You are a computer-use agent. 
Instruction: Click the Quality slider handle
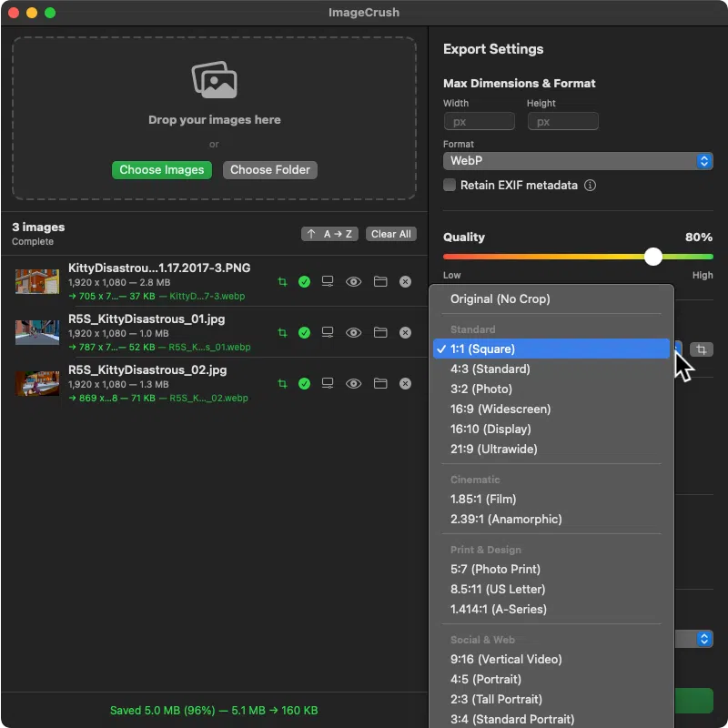click(652, 257)
